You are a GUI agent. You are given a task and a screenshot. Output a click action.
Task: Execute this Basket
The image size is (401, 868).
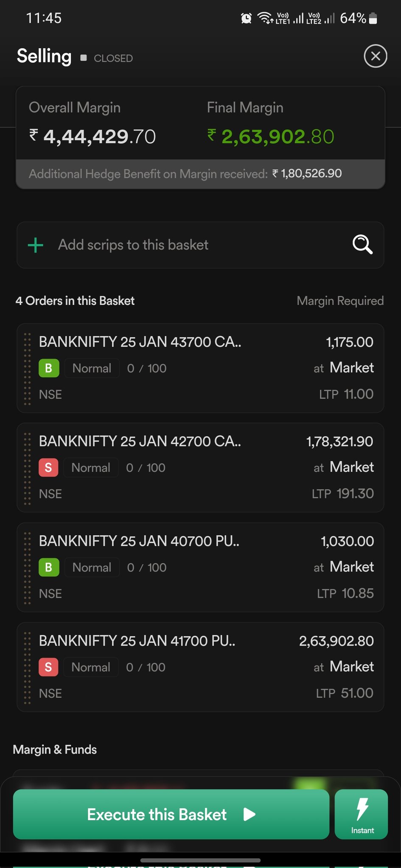point(171,814)
